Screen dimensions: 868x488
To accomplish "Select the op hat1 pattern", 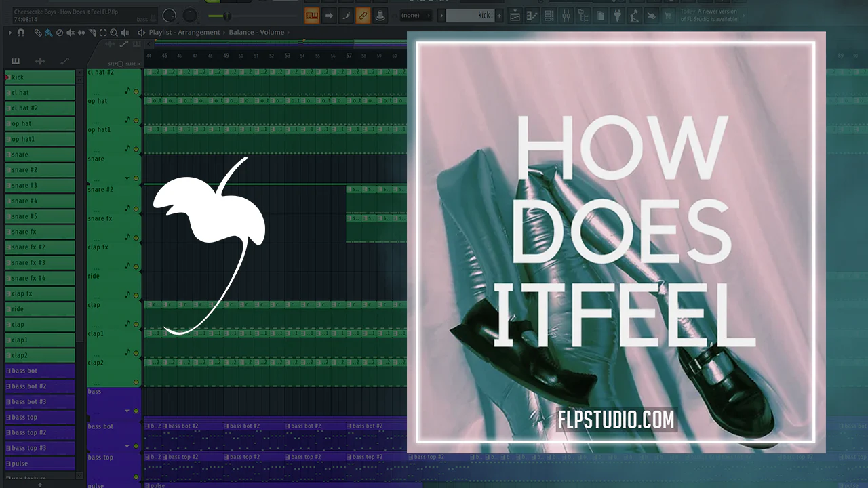I will point(40,139).
